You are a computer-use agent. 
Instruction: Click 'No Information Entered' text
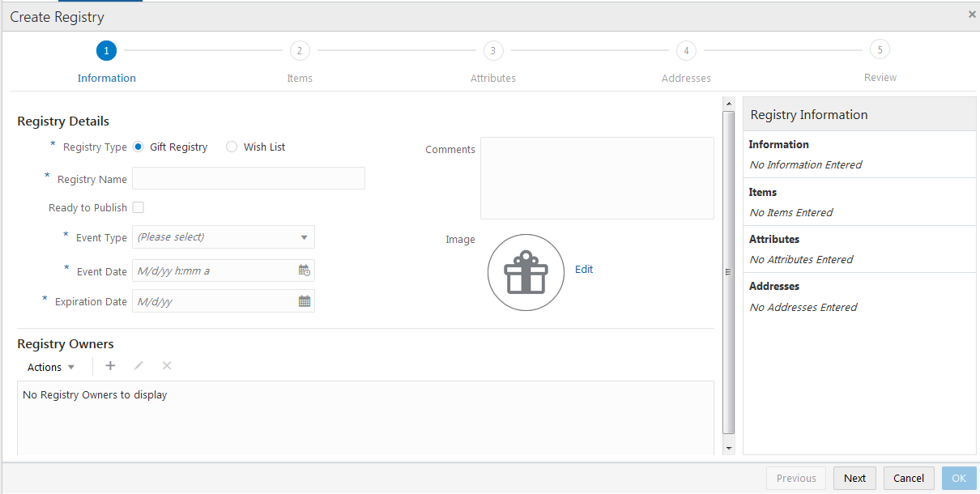click(806, 164)
